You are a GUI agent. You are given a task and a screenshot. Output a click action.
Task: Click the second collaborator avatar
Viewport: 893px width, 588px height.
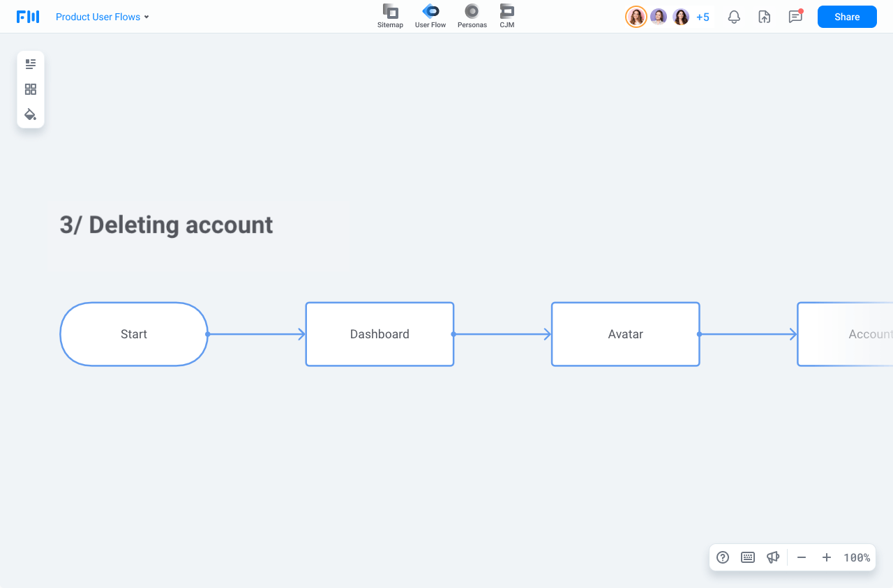tap(659, 17)
